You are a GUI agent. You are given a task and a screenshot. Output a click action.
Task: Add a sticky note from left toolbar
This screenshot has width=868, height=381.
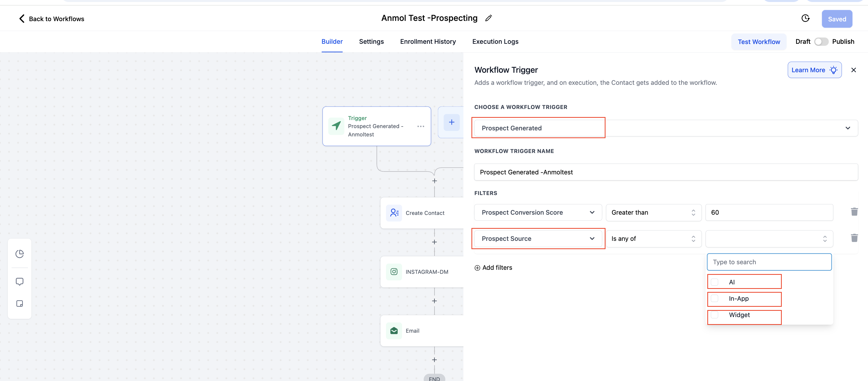(20, 303)
